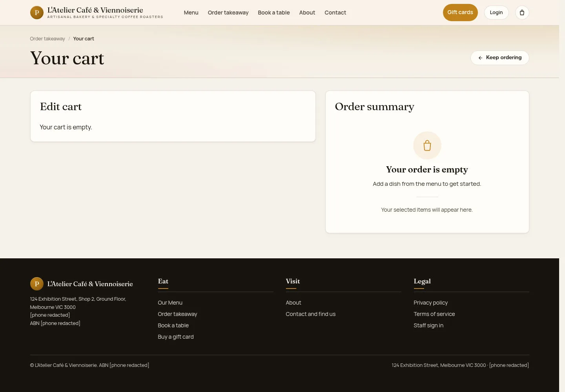Click the Keep ordering button
The image size is (565, 392).
[x=500, y=58]
